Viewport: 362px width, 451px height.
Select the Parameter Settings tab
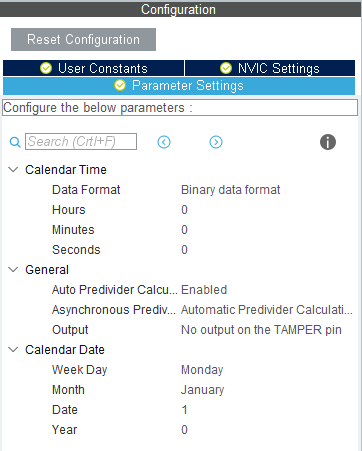(179, 86)
